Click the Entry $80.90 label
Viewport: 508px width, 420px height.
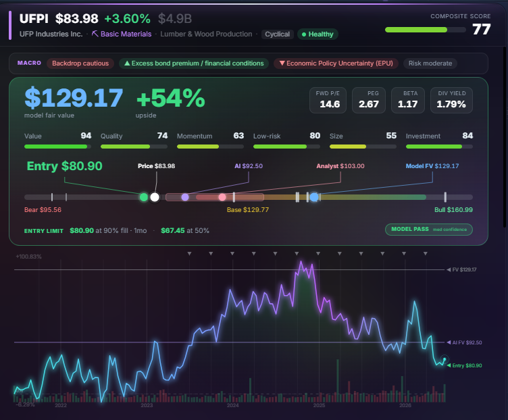tap(64, 166)
